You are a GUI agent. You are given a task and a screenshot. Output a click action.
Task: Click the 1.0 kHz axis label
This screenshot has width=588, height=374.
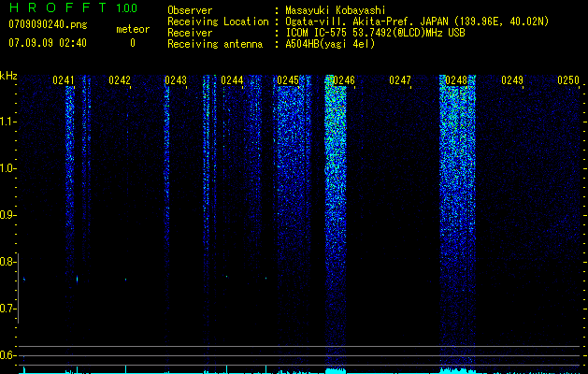[x=7, y=168]
